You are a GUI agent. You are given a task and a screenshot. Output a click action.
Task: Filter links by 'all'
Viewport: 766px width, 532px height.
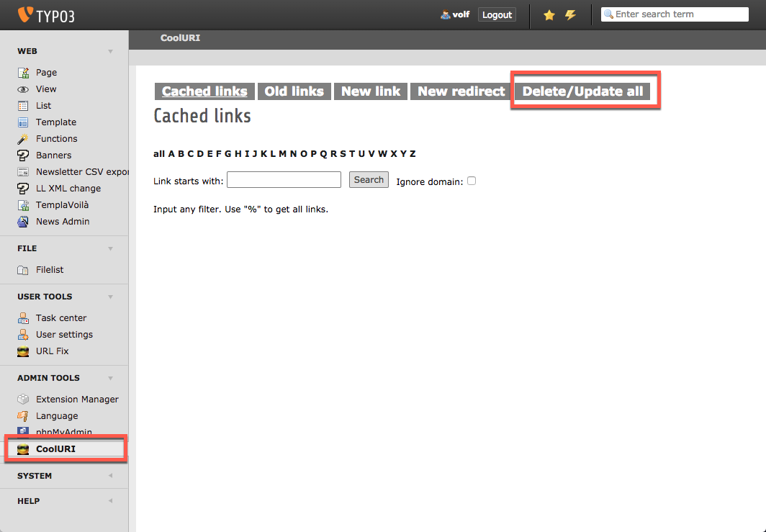pyautogui.click(x=159, y=154)
